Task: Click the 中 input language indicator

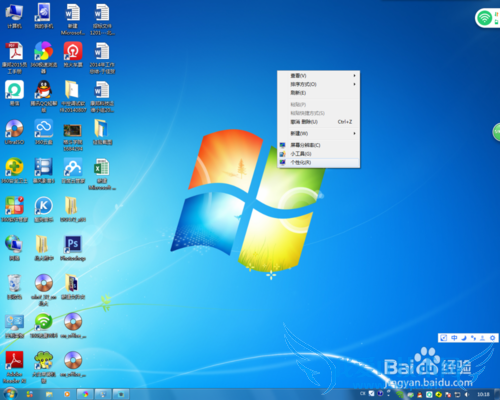Action: [454, 338]
